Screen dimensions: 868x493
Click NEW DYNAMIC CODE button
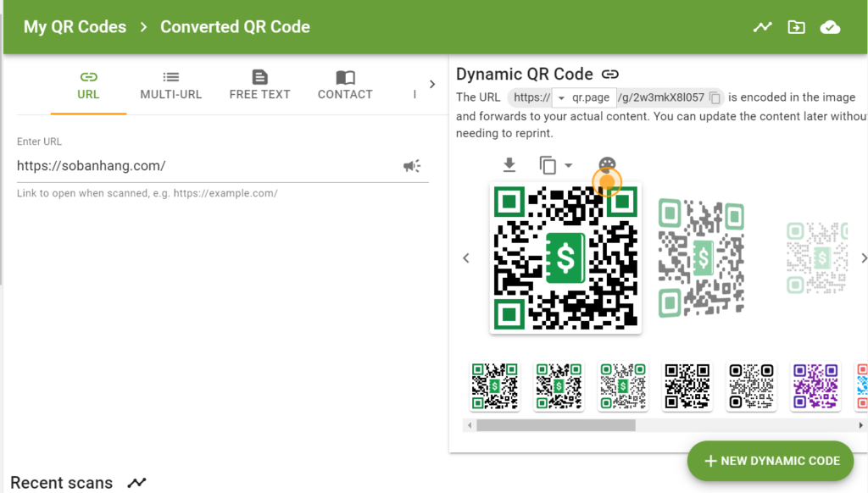771,460
